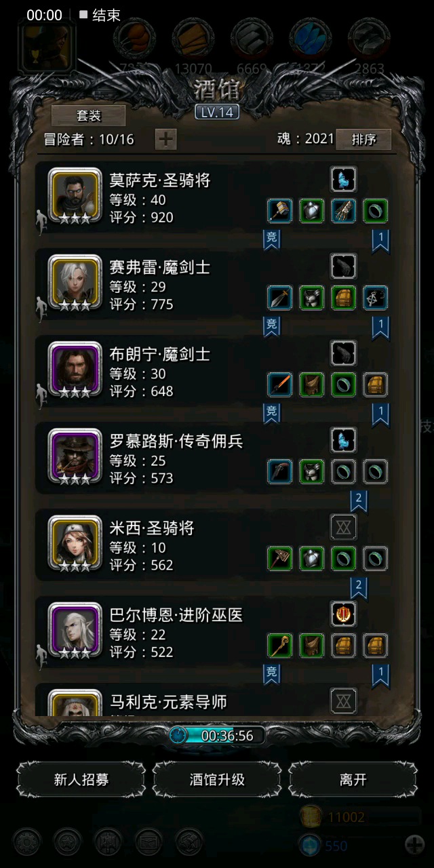Select the armor icon in 米西·圣骑将 row
Screen dimensions: 434x868
click(312, 558)
